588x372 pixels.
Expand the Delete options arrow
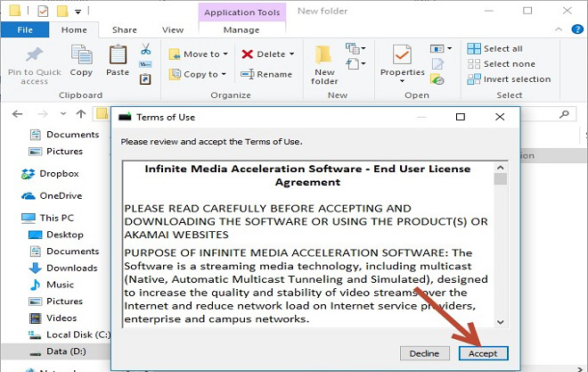click(x=291, y=54)
